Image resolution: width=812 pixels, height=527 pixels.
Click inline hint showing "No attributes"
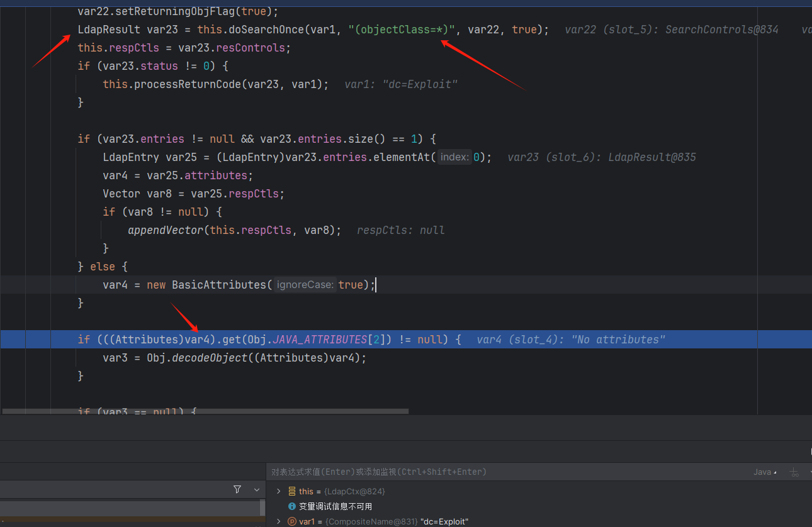[x=571, y=340]
